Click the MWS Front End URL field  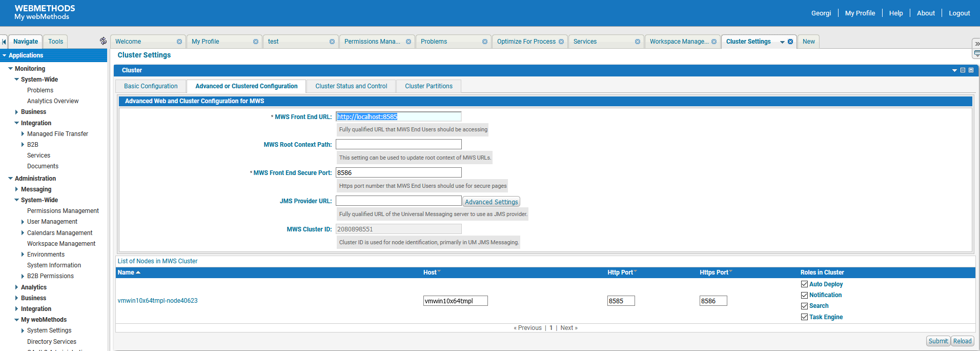click(x=399, y=116)
